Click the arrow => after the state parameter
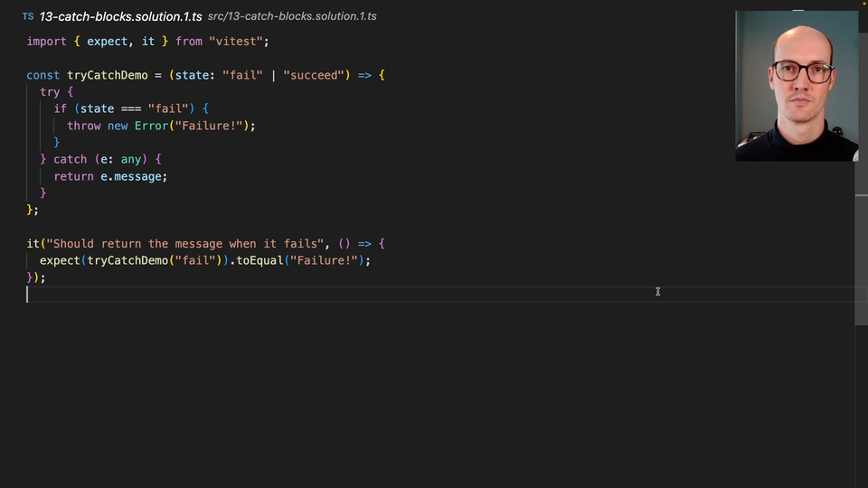 (x=364, y=75)
